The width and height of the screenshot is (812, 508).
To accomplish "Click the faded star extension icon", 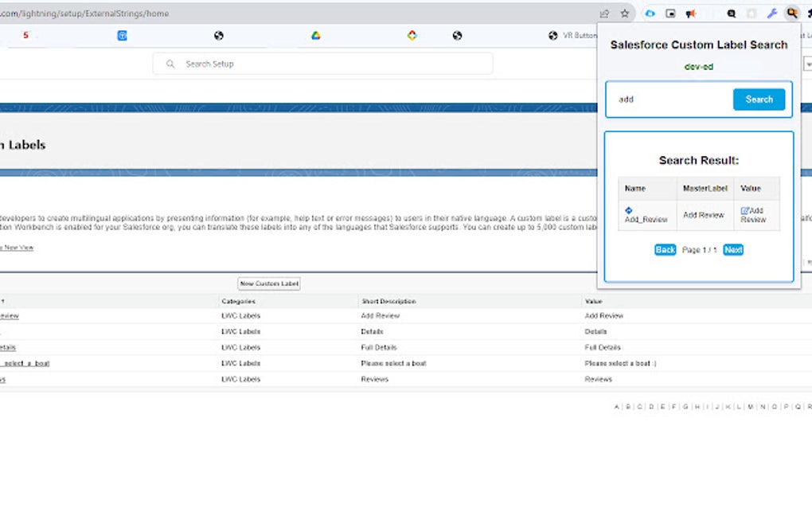I will (x=751, y=14).
